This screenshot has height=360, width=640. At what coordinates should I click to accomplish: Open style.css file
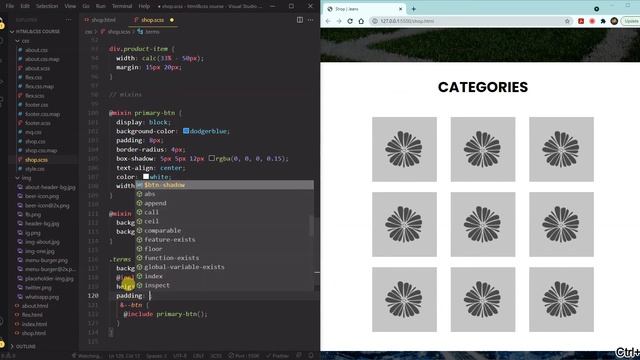click(x=35, y=169)
